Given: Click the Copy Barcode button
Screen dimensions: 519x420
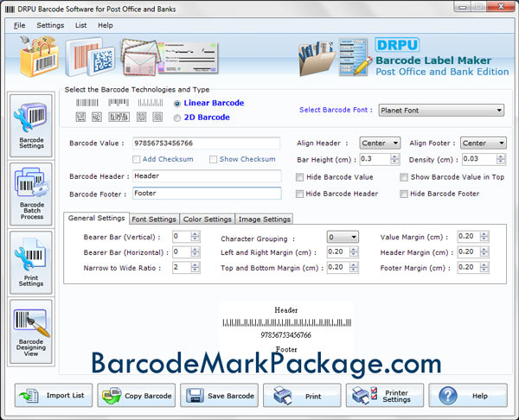Looking at the screenshot, I should [x=137, y=395].
